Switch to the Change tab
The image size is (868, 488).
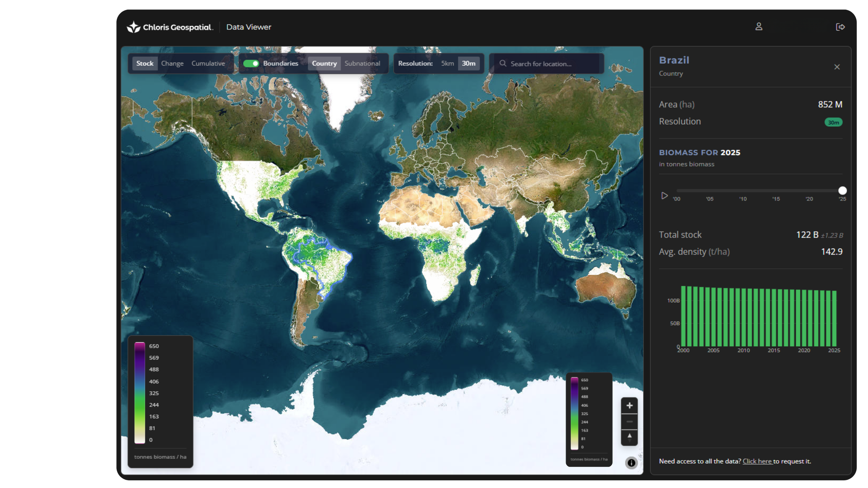pyautogui.click(x=172, y=64)
